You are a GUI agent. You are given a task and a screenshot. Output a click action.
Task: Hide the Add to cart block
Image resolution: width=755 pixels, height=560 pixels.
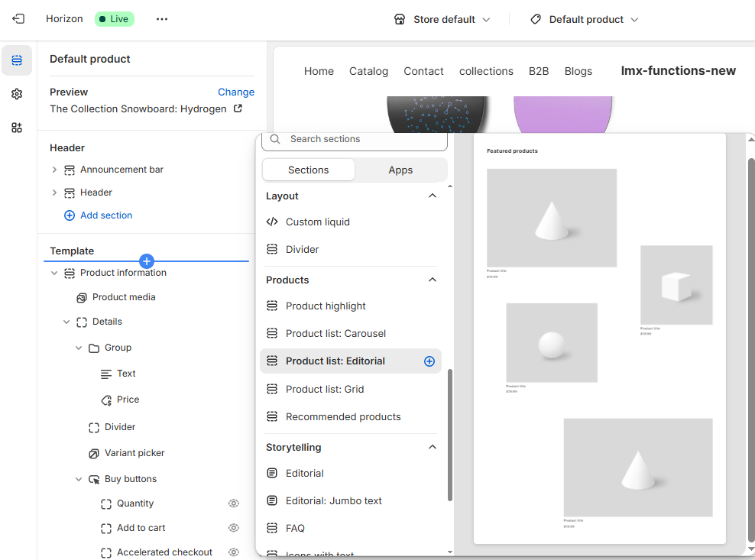234,528
